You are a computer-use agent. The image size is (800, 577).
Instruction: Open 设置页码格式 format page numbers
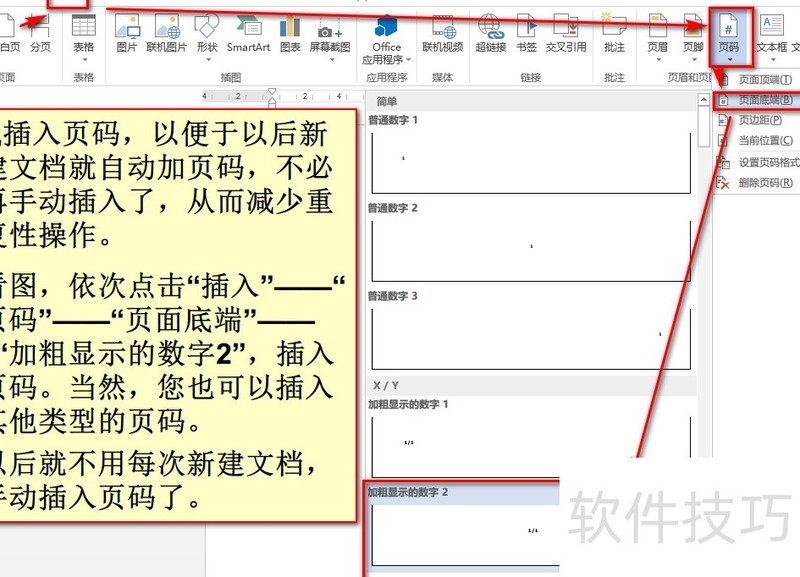tap(757, 162)
